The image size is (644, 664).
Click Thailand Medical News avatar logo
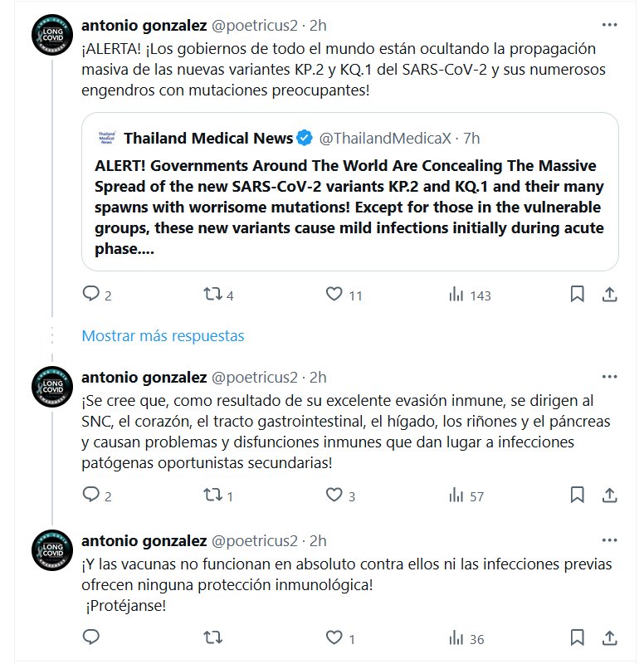[106, 138]
